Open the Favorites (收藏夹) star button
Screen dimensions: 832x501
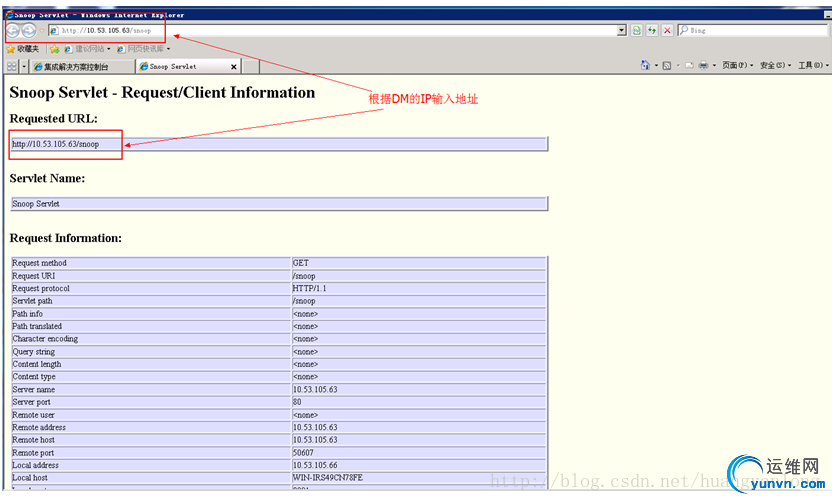23,49
